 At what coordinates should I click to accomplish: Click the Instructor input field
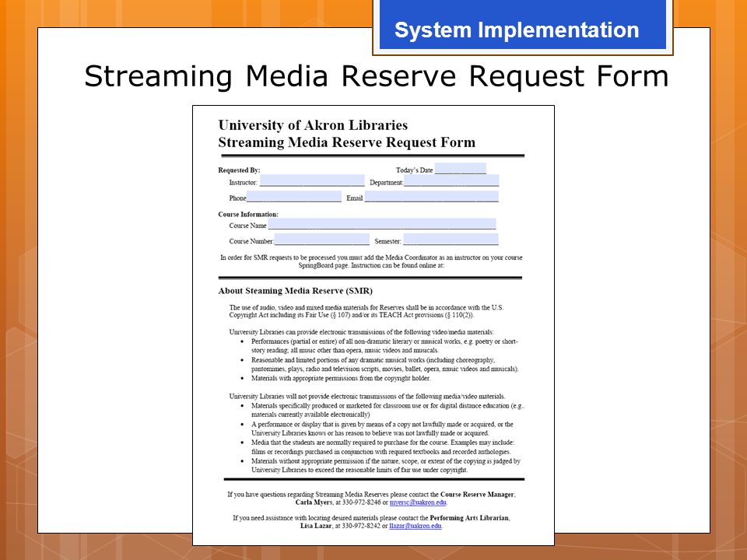pyautogui.click(x=312, y=180)
